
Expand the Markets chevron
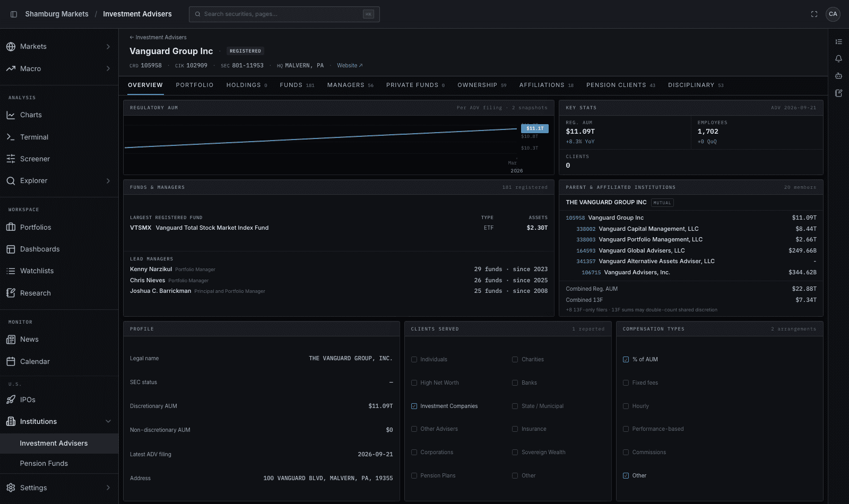pos(108,47)
